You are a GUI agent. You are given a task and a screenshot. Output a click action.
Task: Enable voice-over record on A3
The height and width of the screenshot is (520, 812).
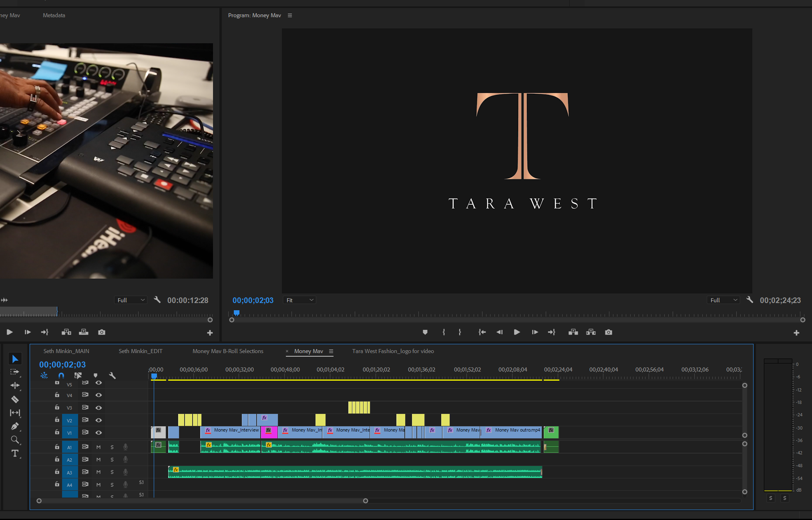pyautogui.click(x=125, y=472)
